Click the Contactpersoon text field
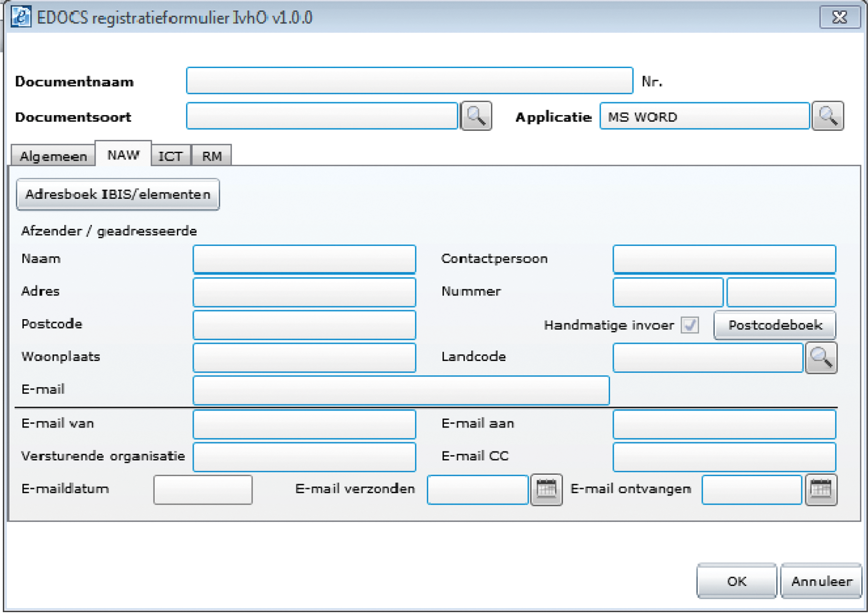Image resolution: width=868 pixels, height=615 pixels. click(x=724, y=259)
